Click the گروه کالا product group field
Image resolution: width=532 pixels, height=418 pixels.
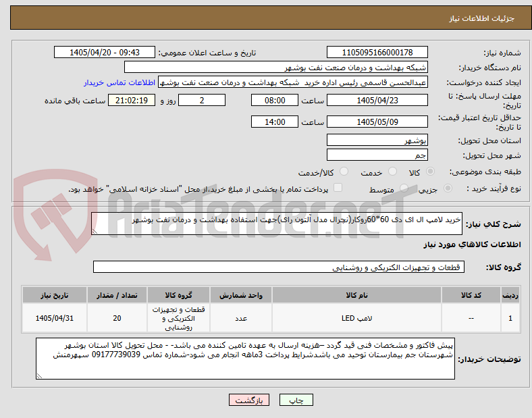(279, 267)
